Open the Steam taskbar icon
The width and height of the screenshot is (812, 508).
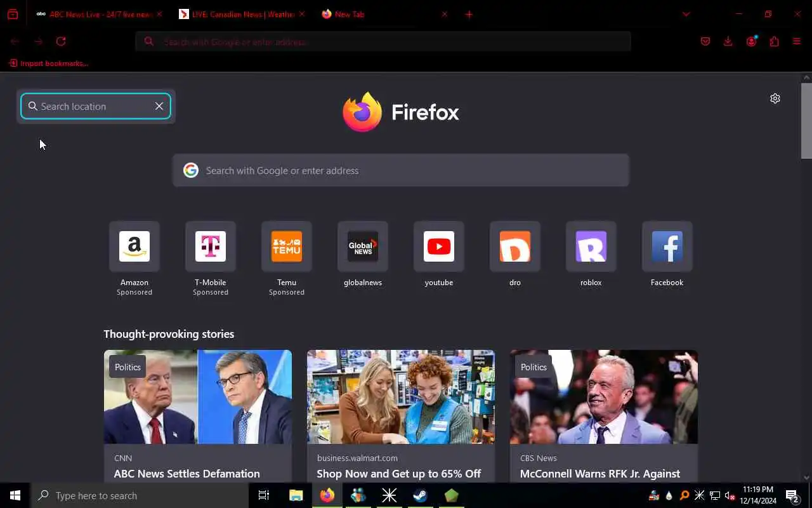point(420,495)
